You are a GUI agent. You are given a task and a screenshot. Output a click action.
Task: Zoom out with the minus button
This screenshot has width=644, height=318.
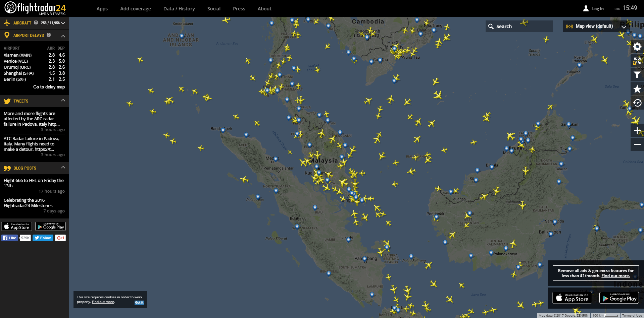click(637, 144)
